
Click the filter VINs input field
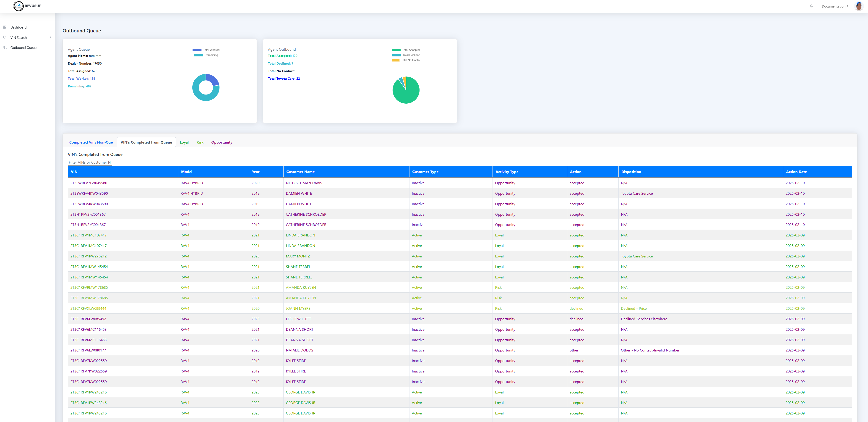[x=90, y=163]
